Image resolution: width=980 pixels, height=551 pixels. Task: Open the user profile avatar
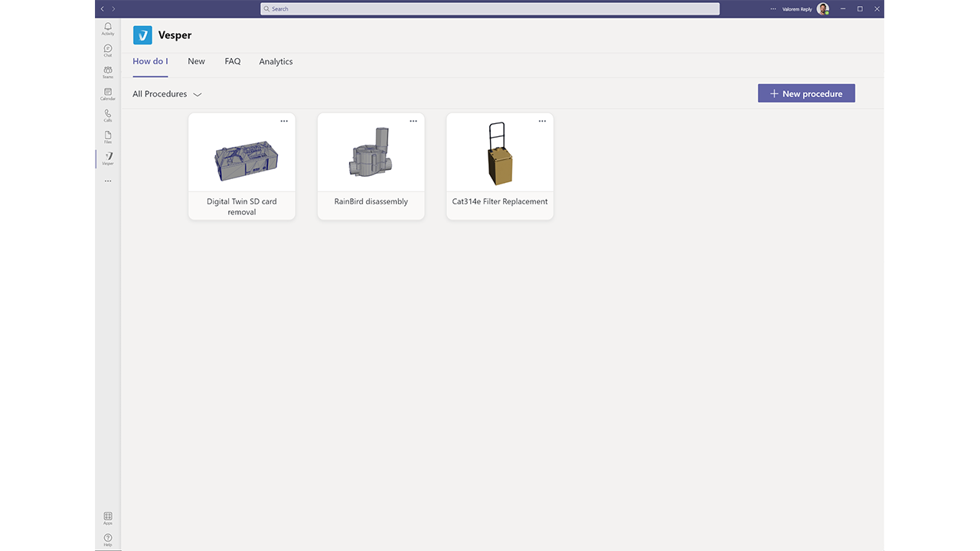tap(823, 9)
